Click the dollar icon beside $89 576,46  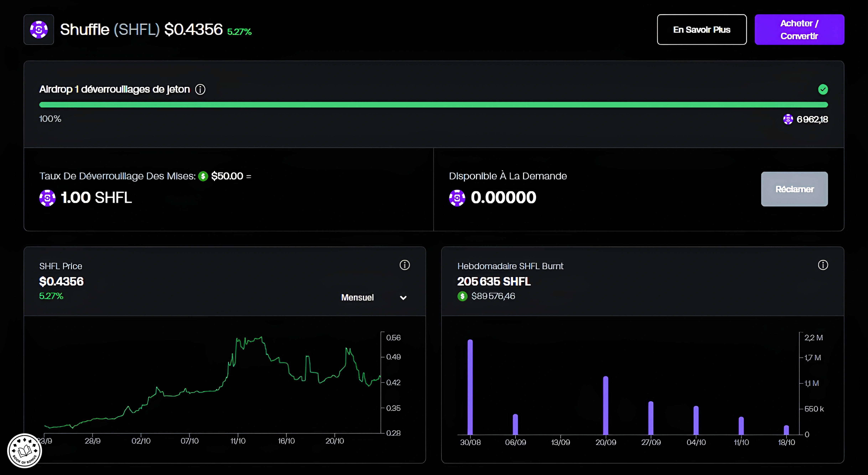point(462,296)
